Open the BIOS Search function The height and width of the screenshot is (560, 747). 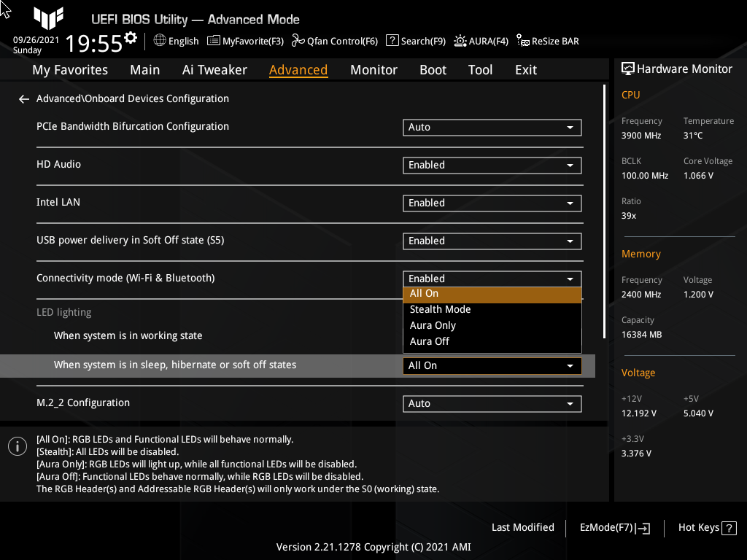tap(415, 41)
